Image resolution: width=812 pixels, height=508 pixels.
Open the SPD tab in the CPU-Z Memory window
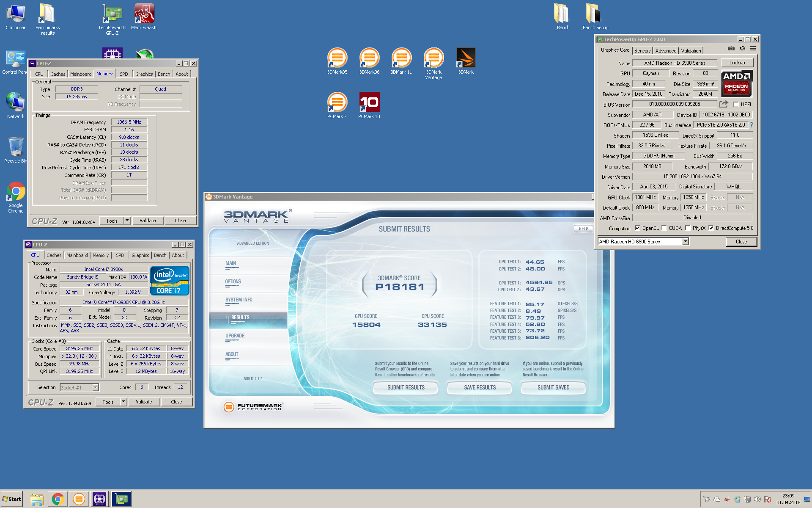(x=124, y=74)
